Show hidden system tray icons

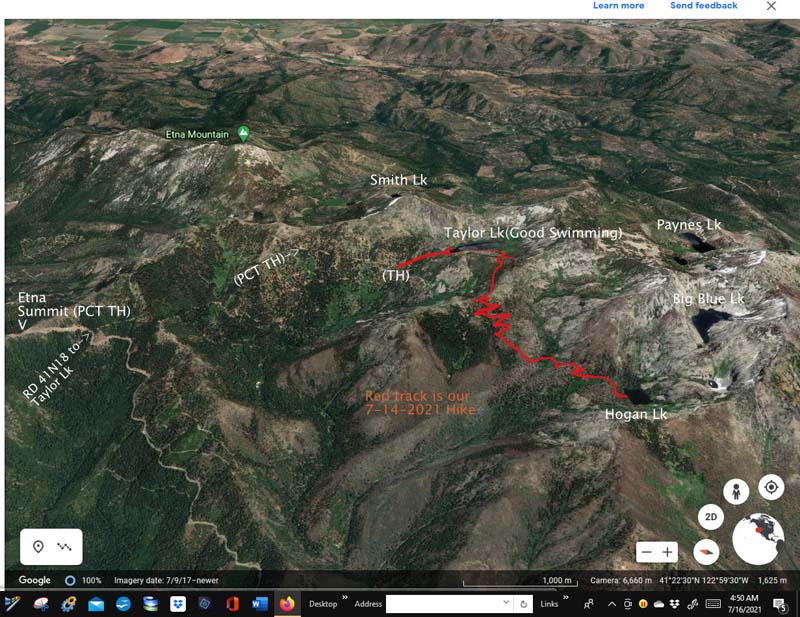click(612, 604)
